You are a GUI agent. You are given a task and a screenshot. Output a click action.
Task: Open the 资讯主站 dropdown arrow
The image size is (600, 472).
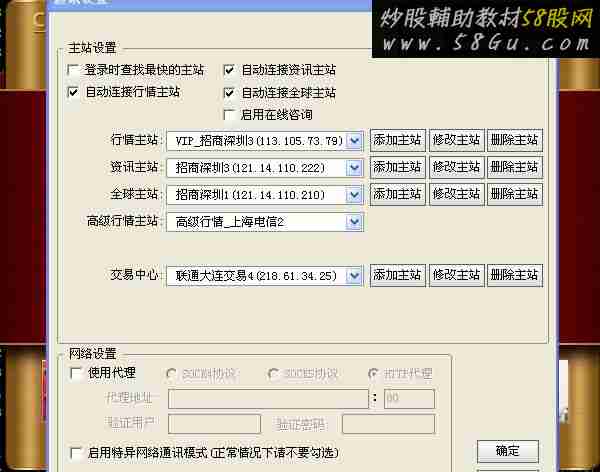pos(354,168)
